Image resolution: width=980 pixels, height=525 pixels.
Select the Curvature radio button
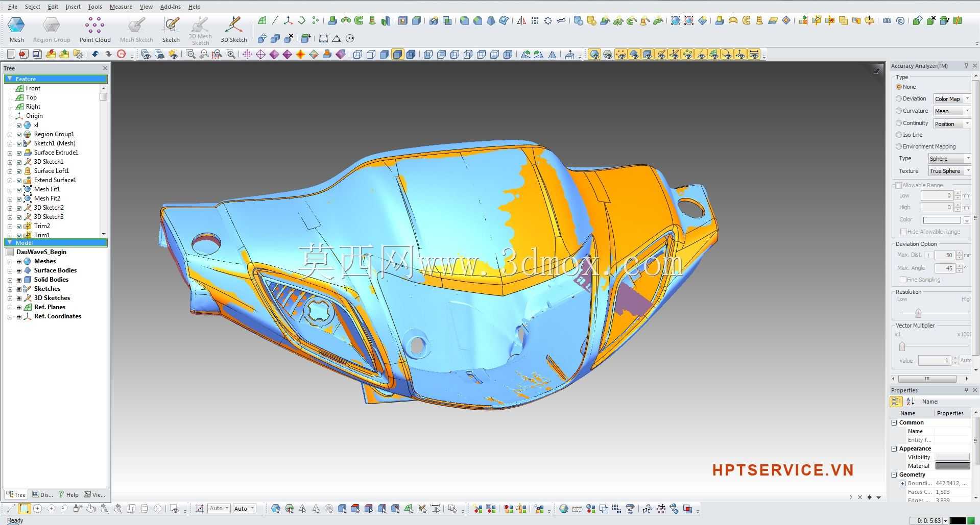[x=899, y=111]
